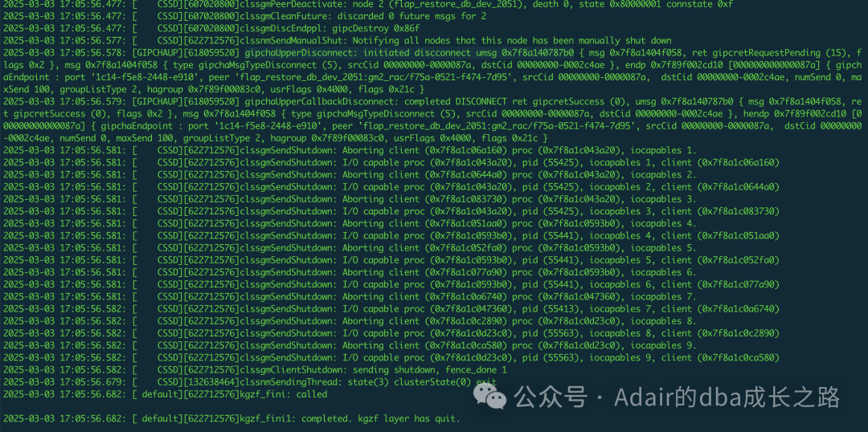Viewport: 868px width, 432px height.
Task: Click the kgzf_fini: called log entry
Action: pos(166,394)
